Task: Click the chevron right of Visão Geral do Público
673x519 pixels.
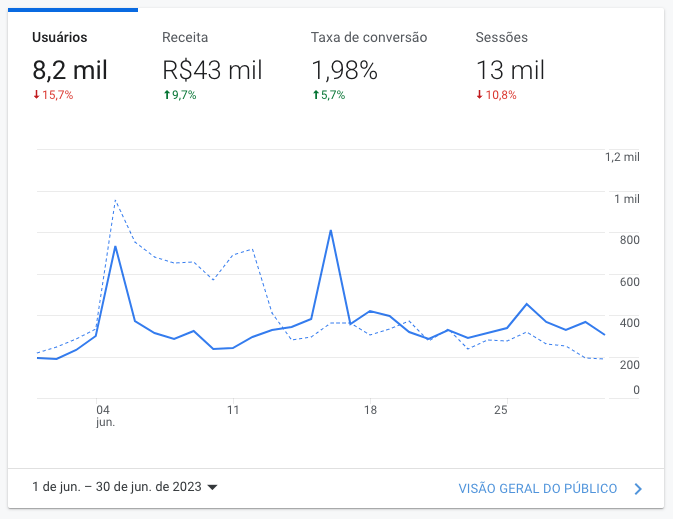Action: coord(639,489)
